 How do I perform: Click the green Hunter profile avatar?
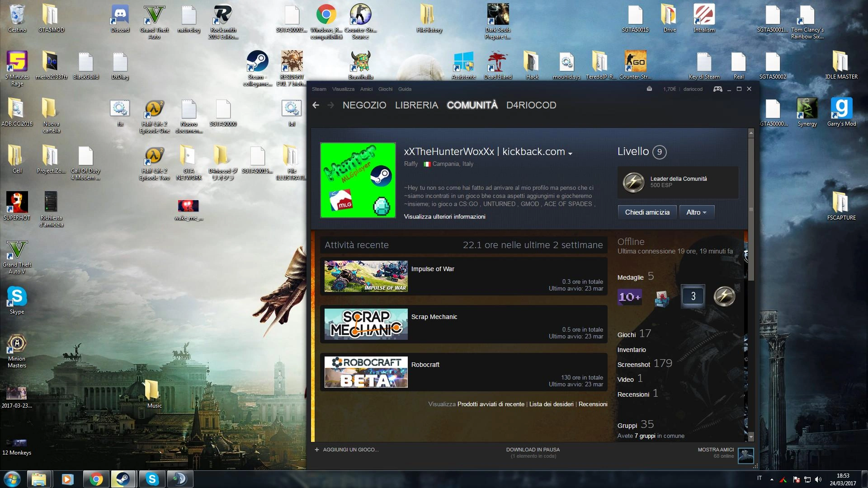pyautogui.click(x=358, y=180)
